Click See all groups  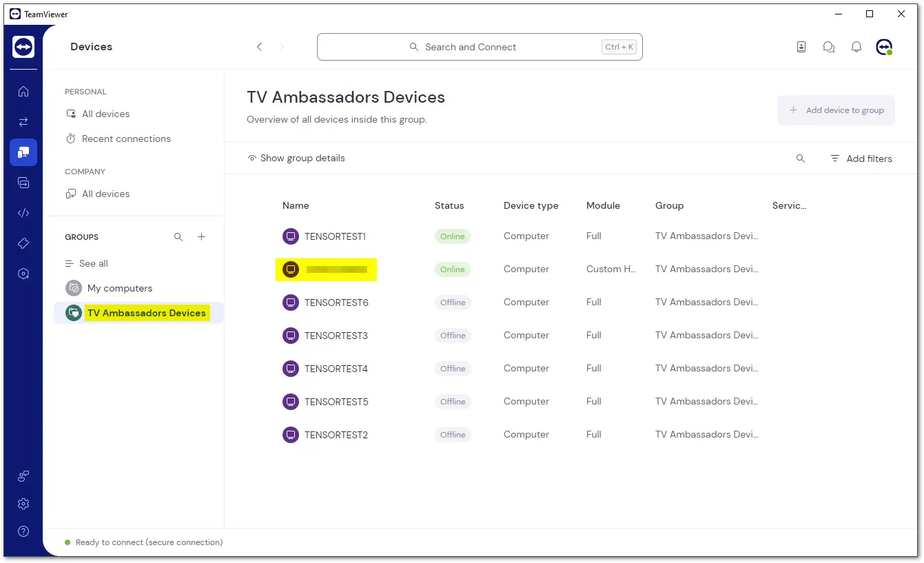pyautogui.click(x=86, y=263)
